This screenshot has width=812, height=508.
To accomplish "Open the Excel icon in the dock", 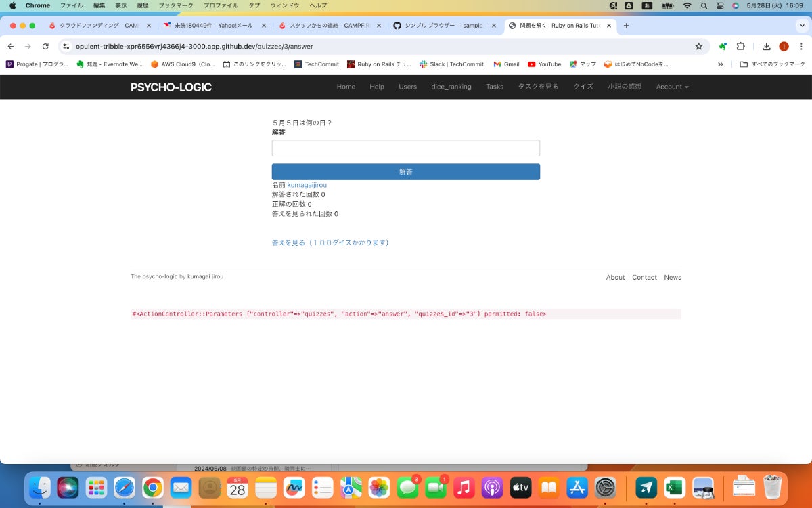I will coord(674,487).
